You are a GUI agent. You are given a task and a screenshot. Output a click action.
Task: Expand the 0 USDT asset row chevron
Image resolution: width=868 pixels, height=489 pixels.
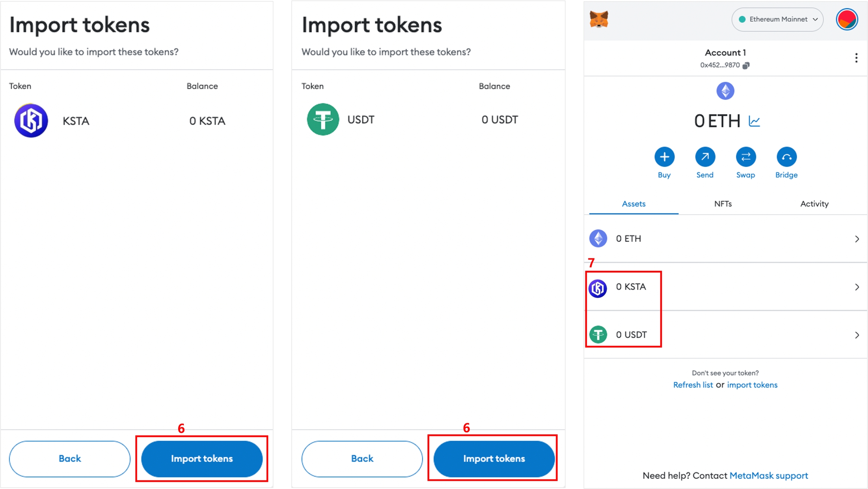pos(857,335)
